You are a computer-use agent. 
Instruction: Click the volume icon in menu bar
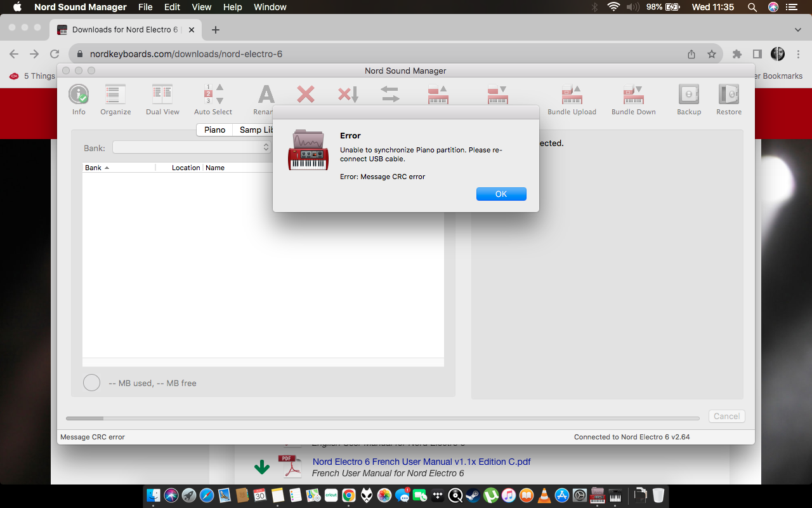(x=633, y=7)
